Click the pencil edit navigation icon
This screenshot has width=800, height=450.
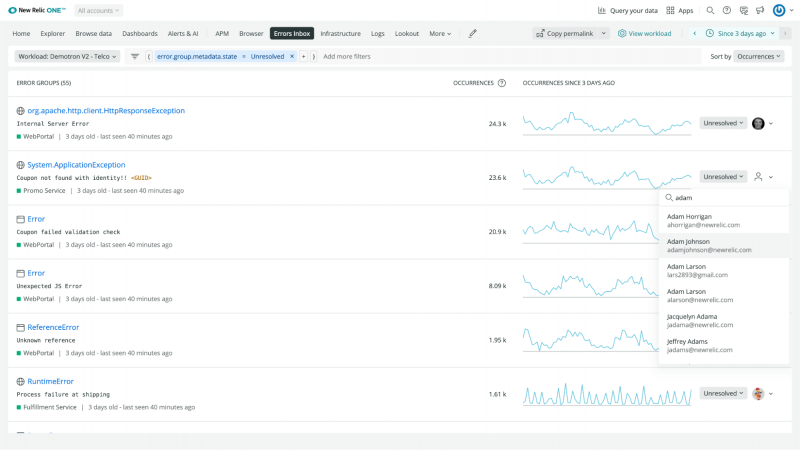tap(472, 34)
